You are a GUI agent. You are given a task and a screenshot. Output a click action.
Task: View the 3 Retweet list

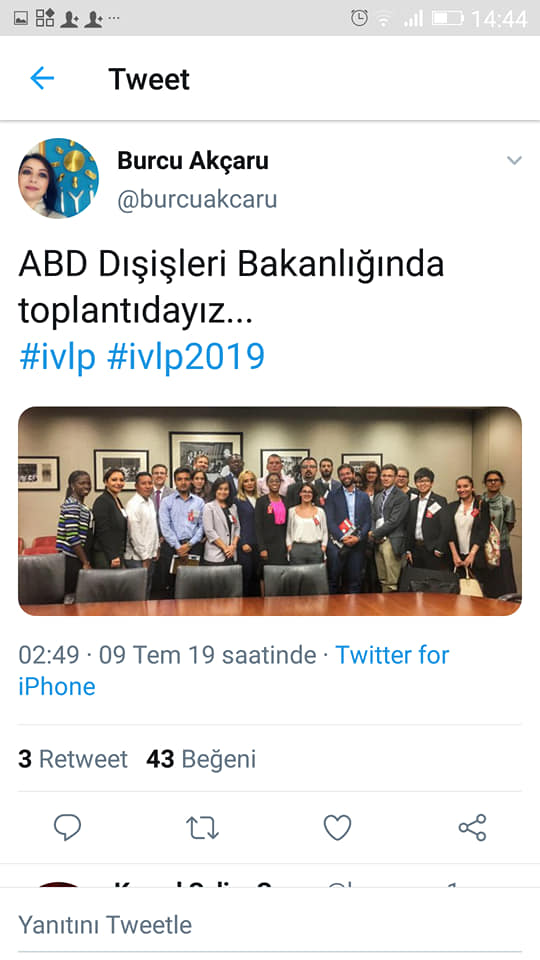(x=73, y=759)
